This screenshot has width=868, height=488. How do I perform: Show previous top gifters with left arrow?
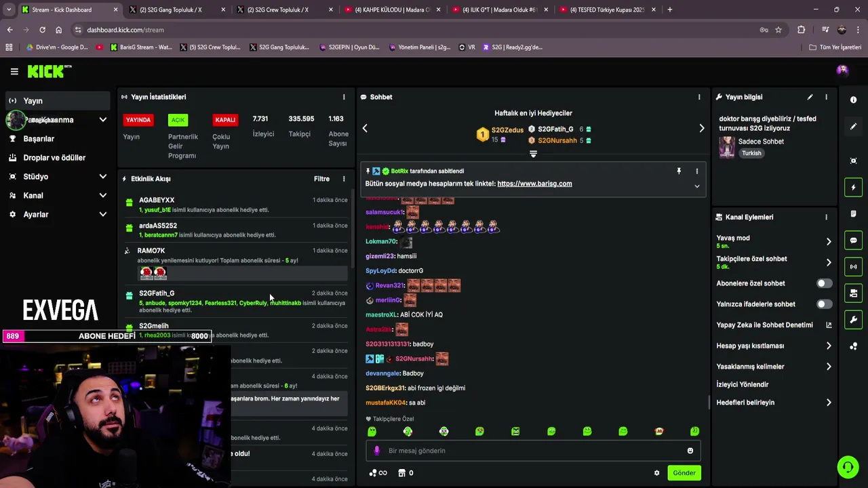[x=365, y=128]
